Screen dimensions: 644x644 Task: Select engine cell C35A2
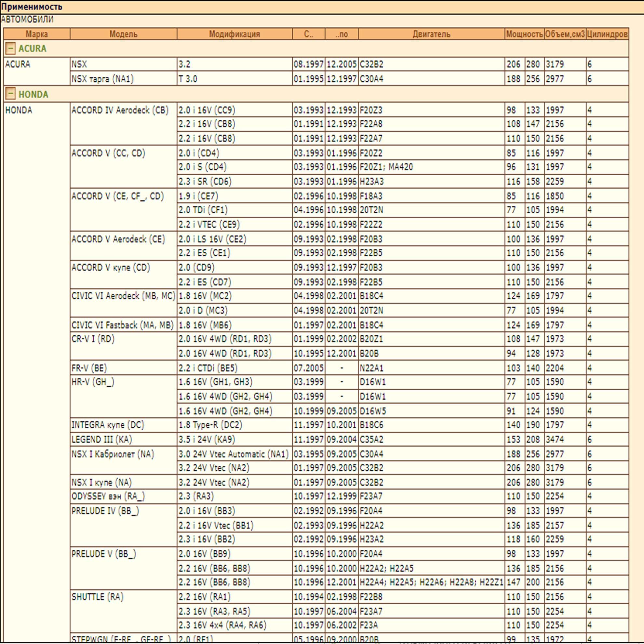click(431, 439)
